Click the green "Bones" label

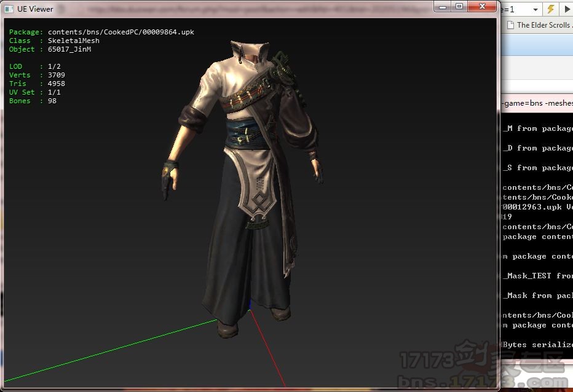point(20,101)
